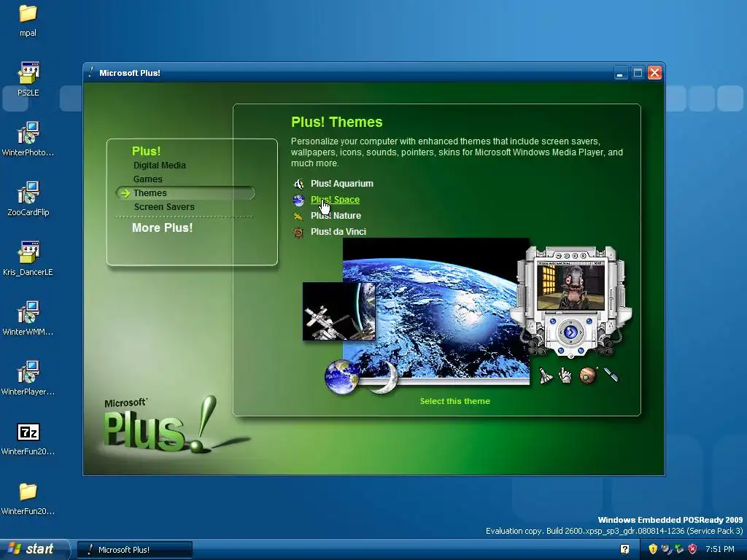Select Themes in the Plus! menu

click(186, 192)
